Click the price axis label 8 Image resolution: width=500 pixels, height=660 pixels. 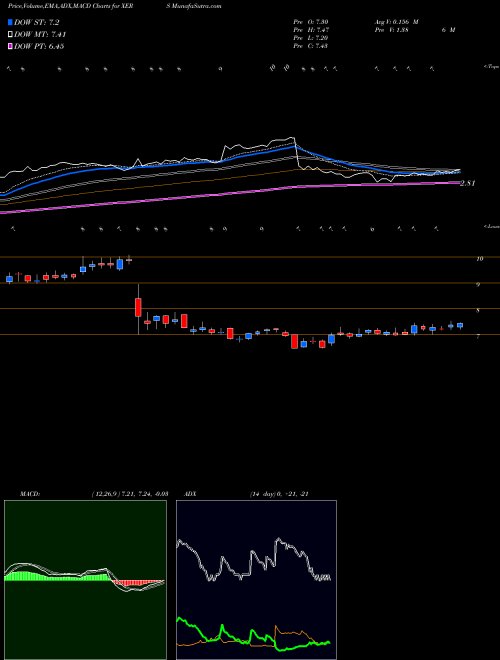pos(478,311)
